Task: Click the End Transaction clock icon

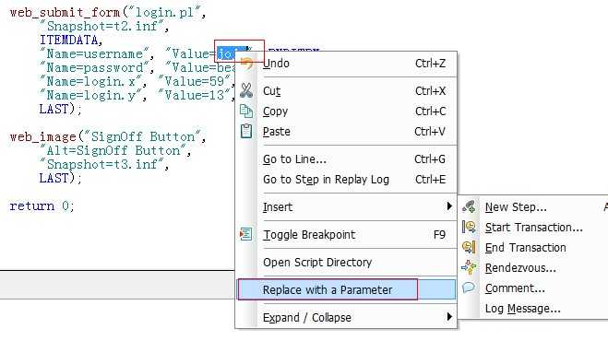Action: (469, 247)
